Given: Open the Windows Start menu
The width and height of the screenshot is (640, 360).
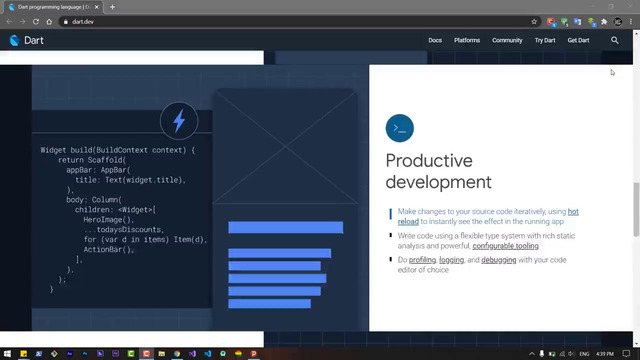Looking at the screenshot, I should [x=7, y=353].
